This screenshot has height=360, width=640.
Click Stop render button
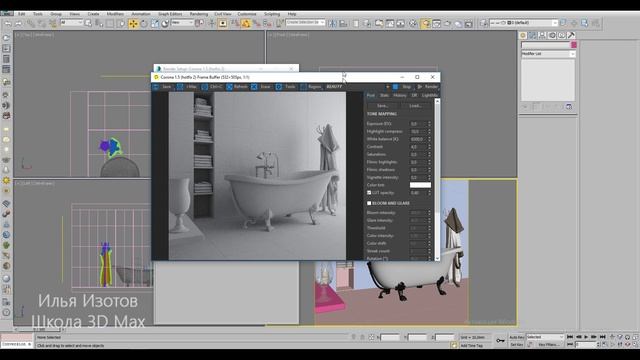pyautogui.click(x=402, y=87)
